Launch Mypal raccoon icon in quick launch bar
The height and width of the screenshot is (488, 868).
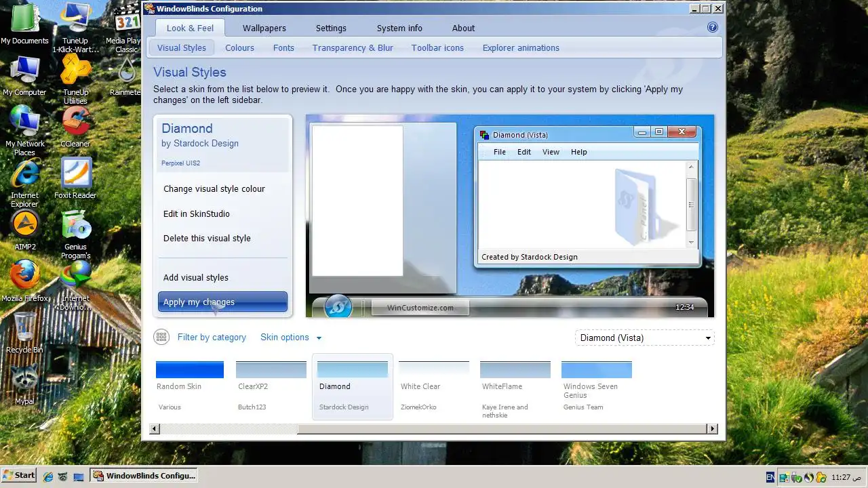tap(63, 476)
